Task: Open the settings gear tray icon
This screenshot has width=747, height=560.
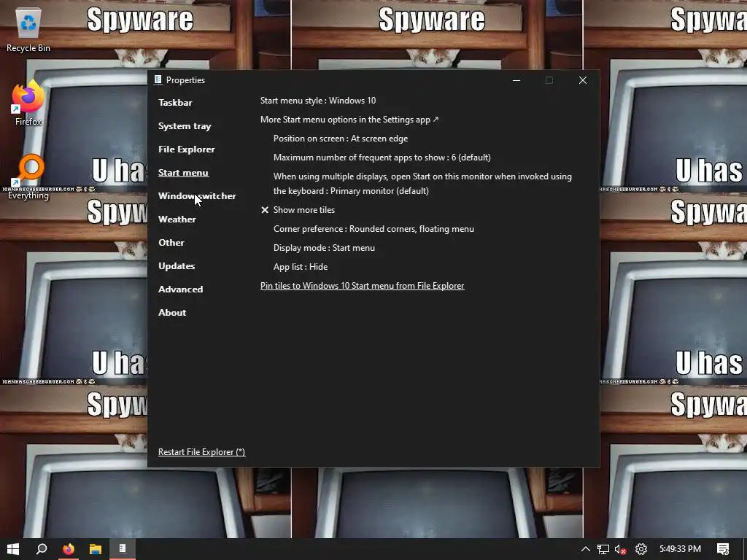Action: pos(641,549)
